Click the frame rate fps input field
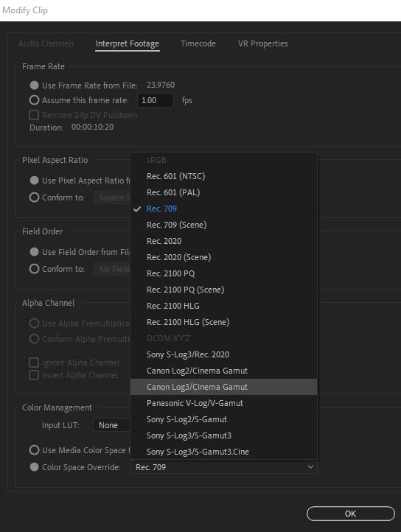The width and height of the screenshot is (401, 532). point(156,100)
